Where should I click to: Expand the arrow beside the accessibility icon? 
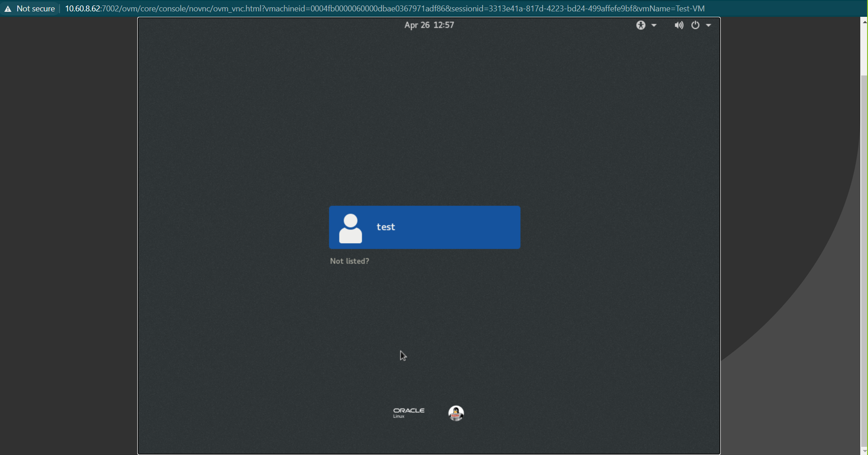pyautogui.click(x=654, y=25)
